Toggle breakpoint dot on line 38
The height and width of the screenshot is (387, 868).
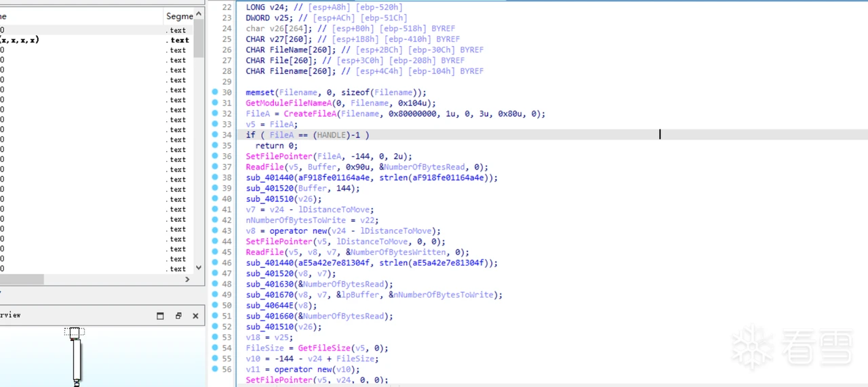(215, 178)
